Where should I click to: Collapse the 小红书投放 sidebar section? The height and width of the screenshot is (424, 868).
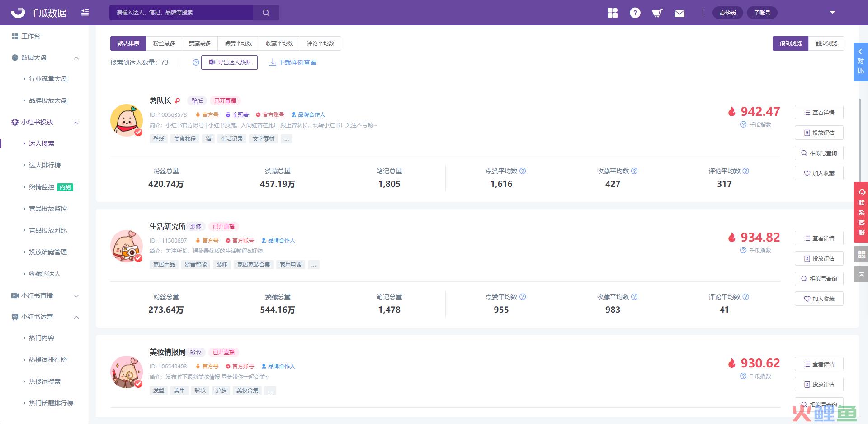point(76,123)
